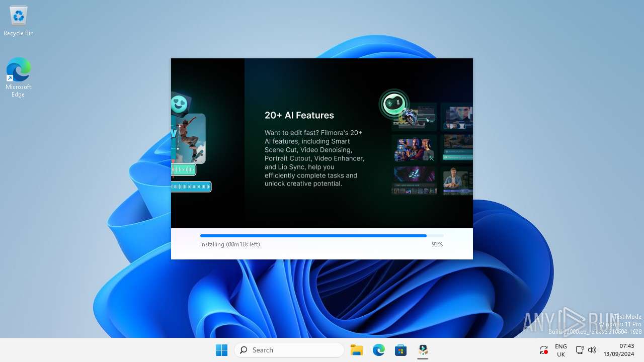Open the Recycle Bin desktop icon
Viewport: 644px width, 362px height.
19,22
